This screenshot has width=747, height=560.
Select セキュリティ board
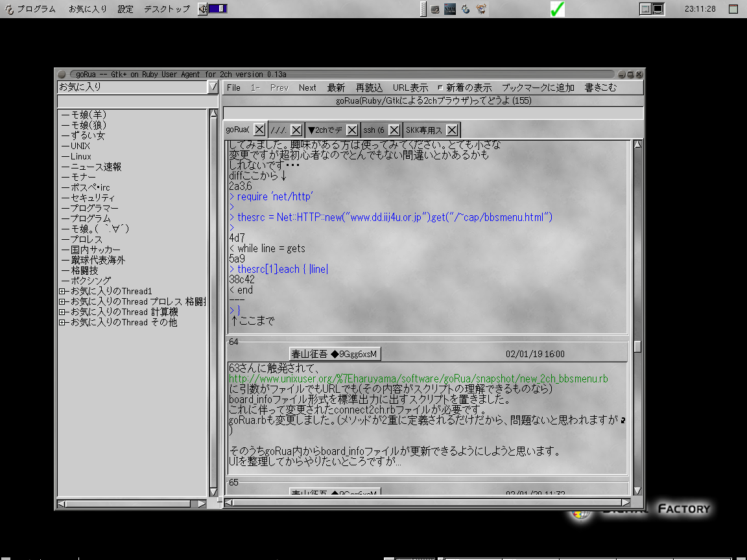(x=93, y=198)
